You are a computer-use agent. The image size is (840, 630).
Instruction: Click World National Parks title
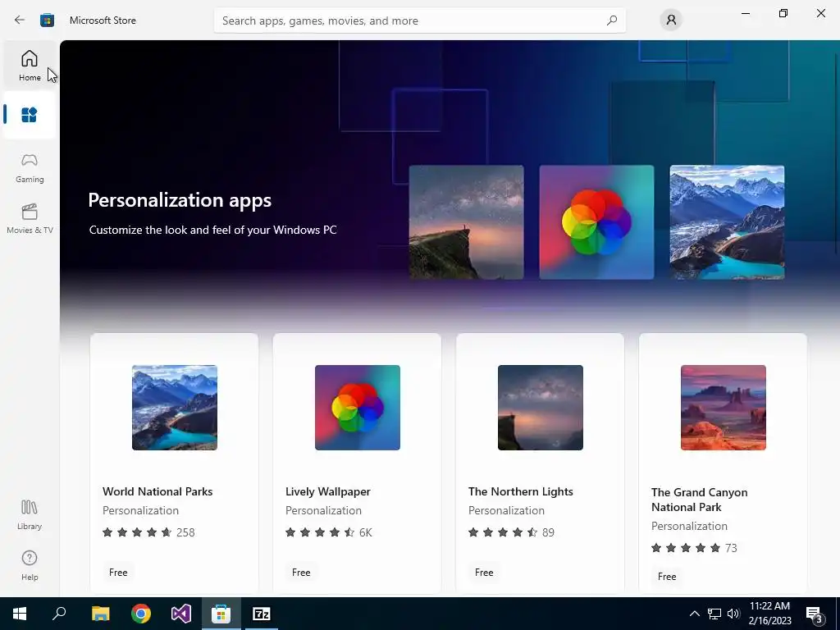tap(157, 491)
